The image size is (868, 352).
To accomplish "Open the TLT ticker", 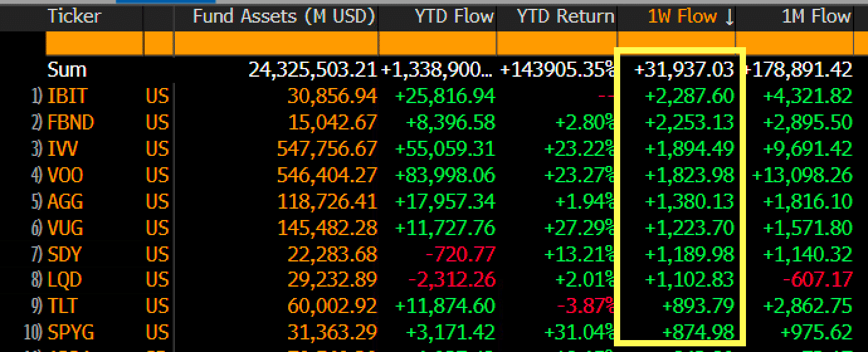I will pos(62,306).
